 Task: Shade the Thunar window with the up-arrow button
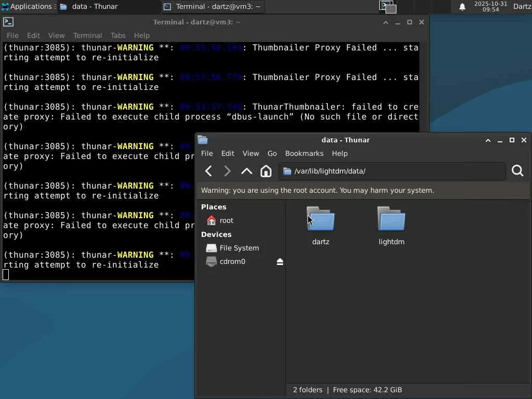[488, 140]
